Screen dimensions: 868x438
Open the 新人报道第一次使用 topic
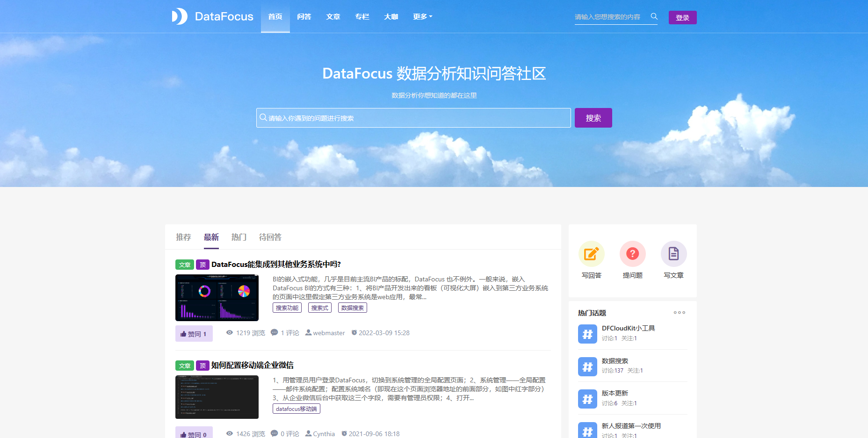631,426
